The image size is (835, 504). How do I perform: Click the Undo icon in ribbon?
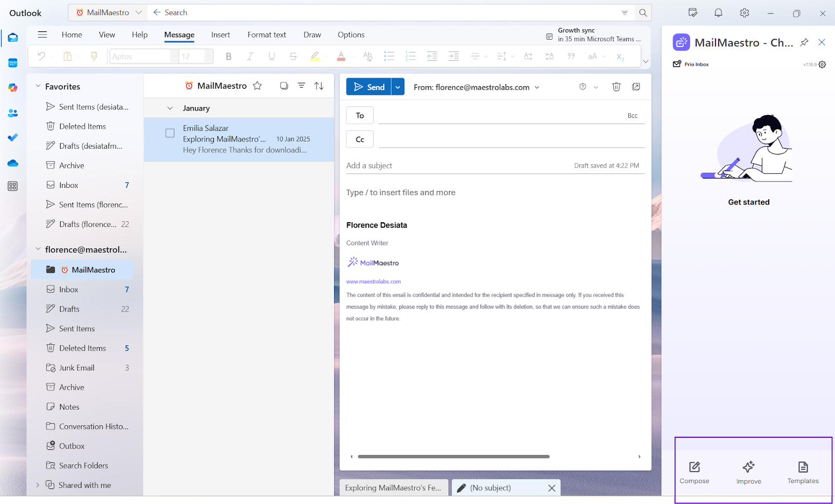click(x=41, y=56)
